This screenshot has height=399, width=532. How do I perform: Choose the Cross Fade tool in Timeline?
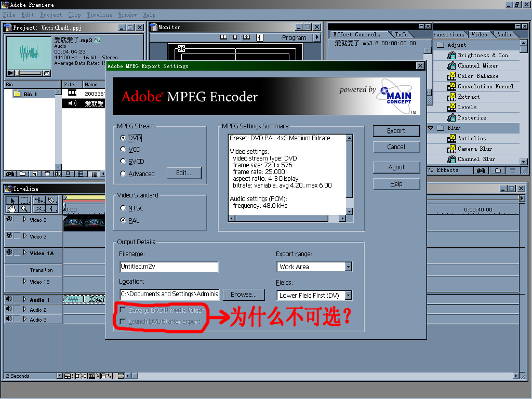[x=38, y=209]
